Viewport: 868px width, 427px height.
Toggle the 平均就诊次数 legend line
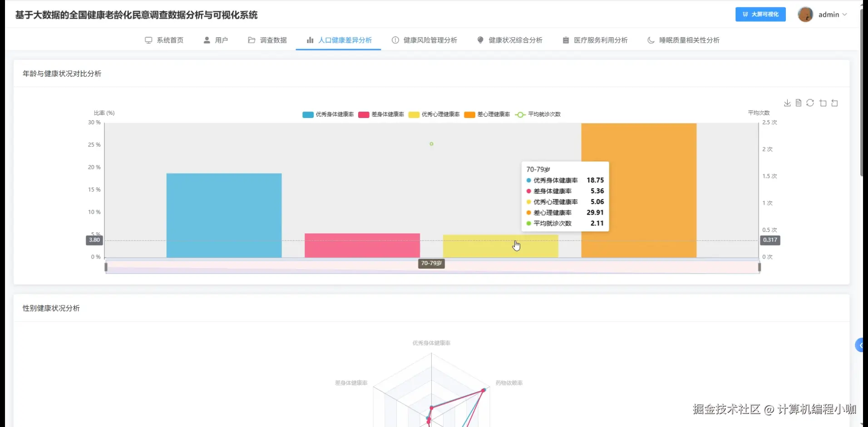point(538,114)
